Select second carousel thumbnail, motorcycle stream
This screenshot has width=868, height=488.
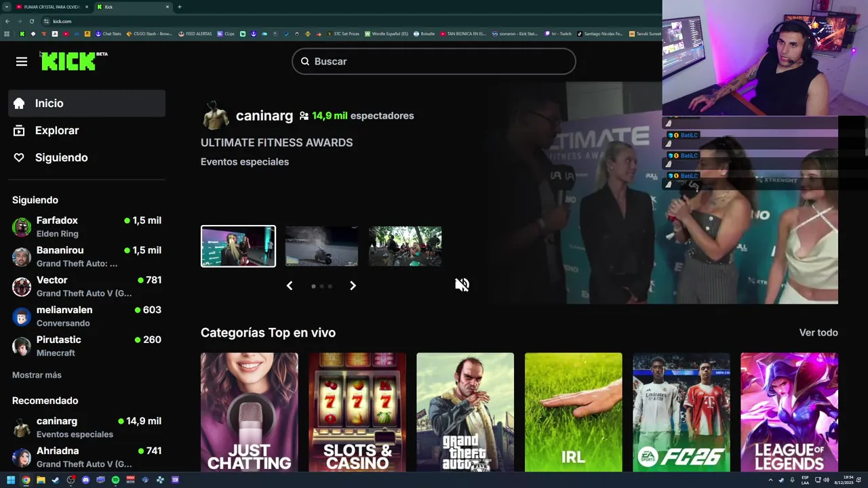pos(321,246)
